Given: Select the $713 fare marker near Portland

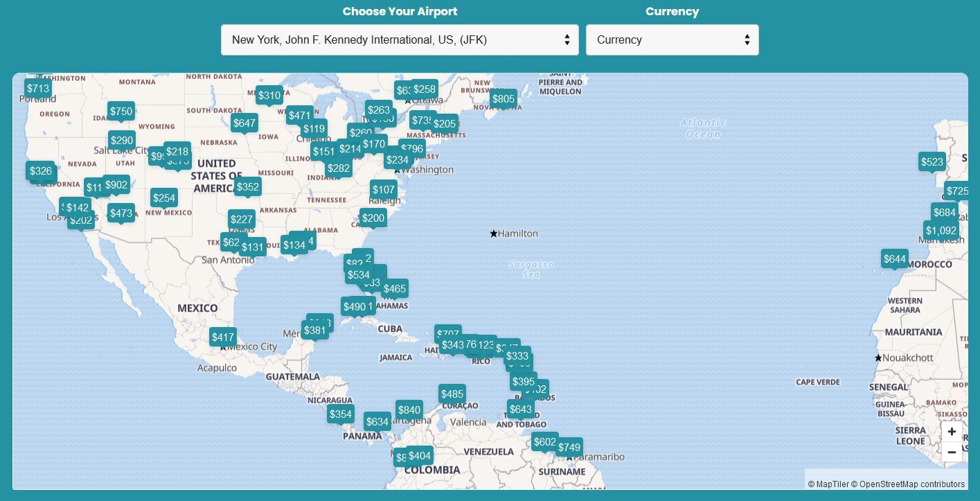Looking at the screenshot, I should 38,88.
